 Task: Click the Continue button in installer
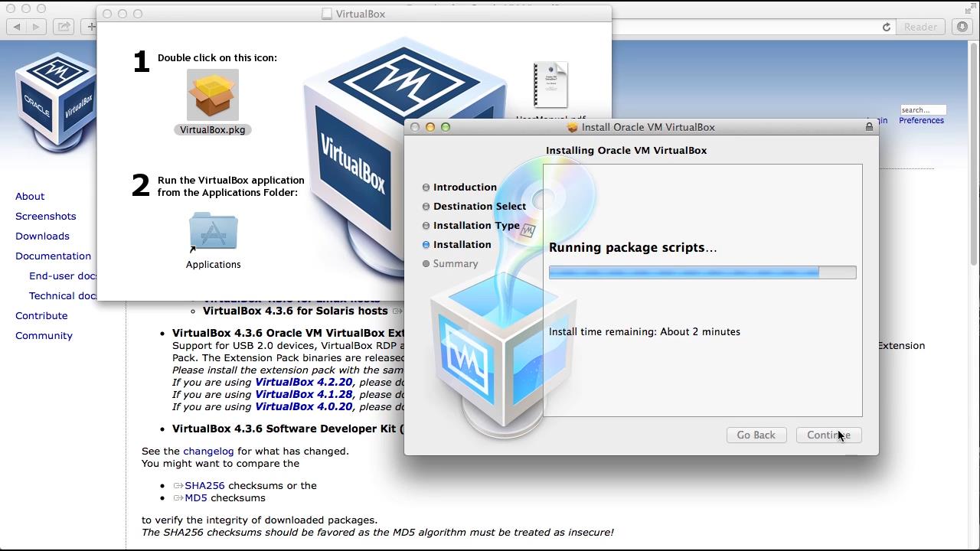tap(828, 435)
